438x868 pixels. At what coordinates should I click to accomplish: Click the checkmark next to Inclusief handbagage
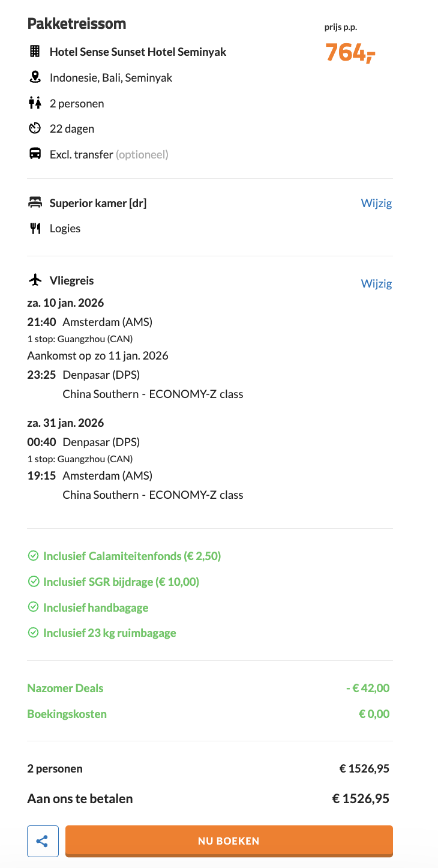tap(32, 607)
